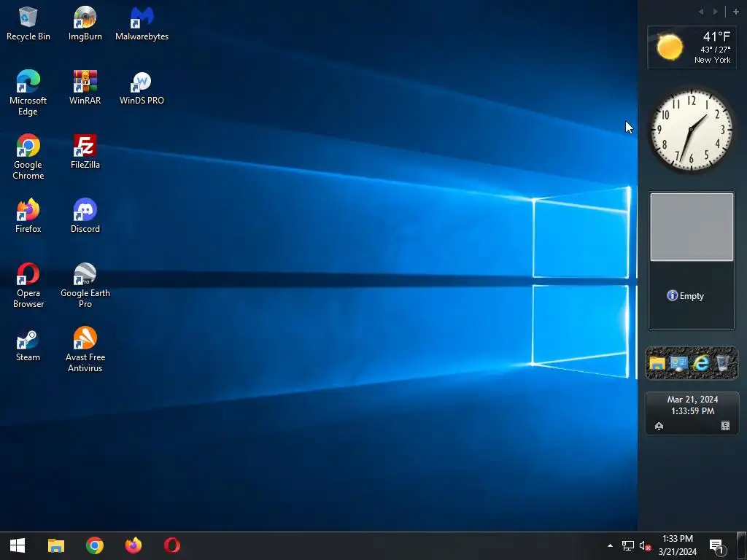
Task: Select the ImgBurn desktop shortcut
Action: coord(85,24)
